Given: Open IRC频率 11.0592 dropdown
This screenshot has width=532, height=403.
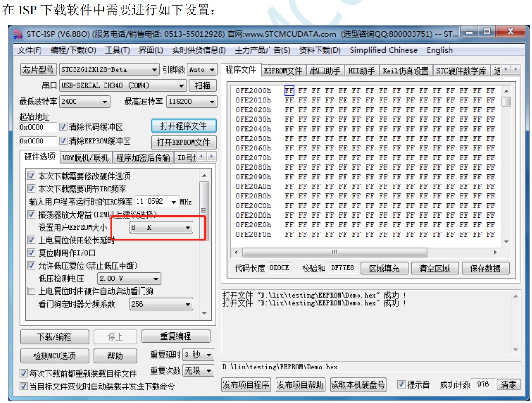Looking at the screenshot, I should (x=157, y=202).
